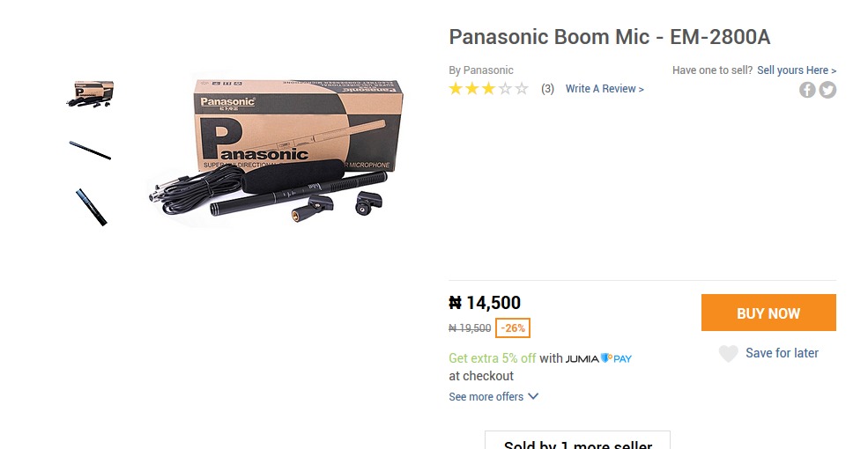Click the review count (3)

click(x=547, y=89)
